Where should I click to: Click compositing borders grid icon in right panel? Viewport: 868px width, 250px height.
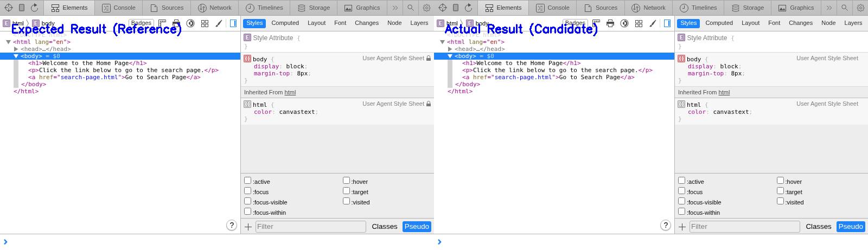(x=639, y=23)
